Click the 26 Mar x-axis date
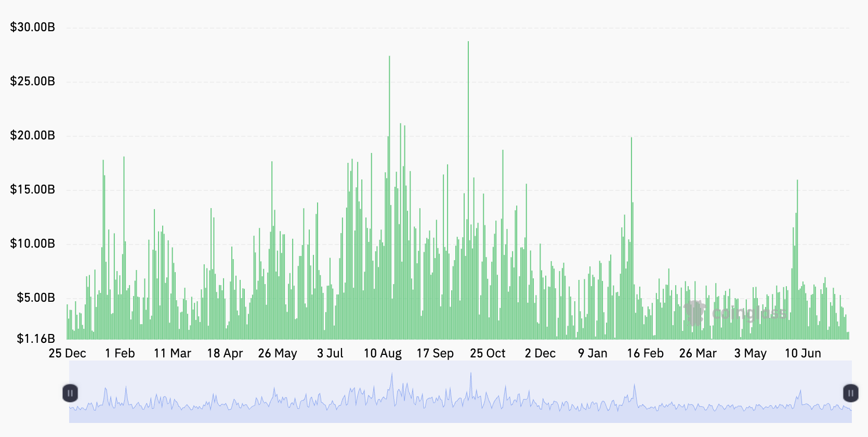The image size is (868, 437). point(698,353)
